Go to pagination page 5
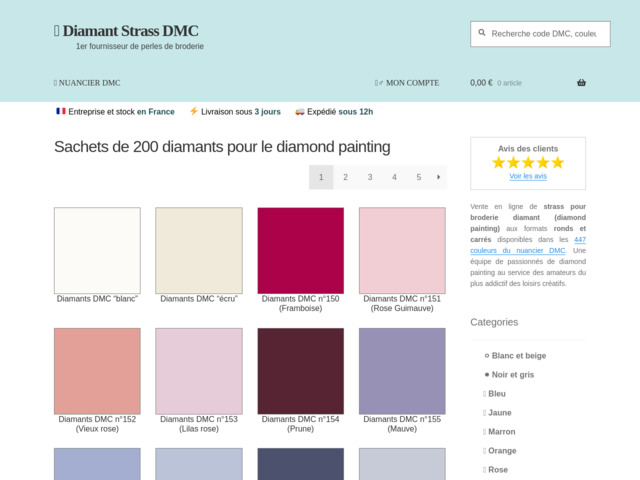640x480 pixels. (419, 177)
